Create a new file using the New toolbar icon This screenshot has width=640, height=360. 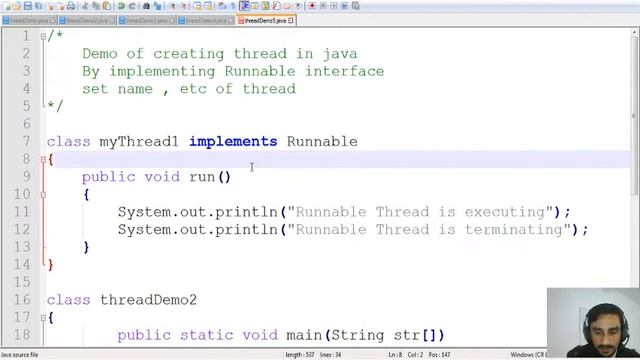7,6
